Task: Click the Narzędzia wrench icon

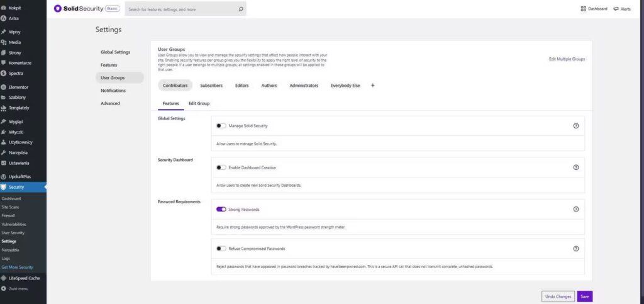Action: pos(3,152)
